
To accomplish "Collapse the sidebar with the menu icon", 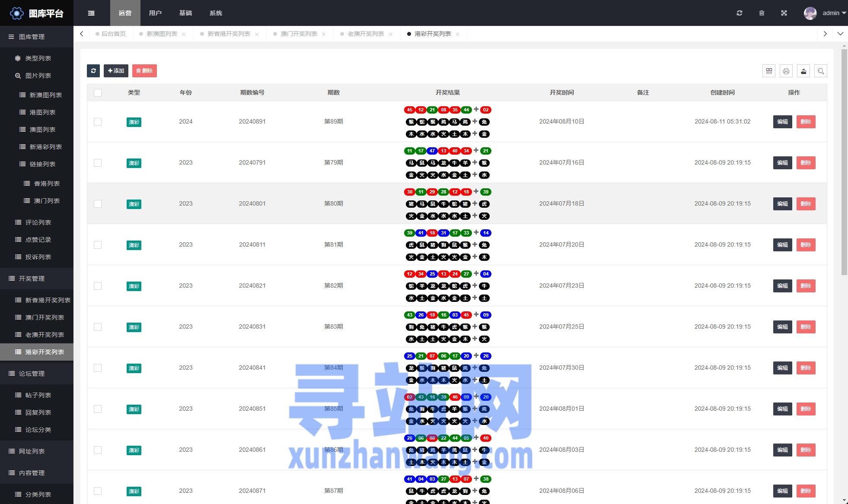I will tap(91, 13).
